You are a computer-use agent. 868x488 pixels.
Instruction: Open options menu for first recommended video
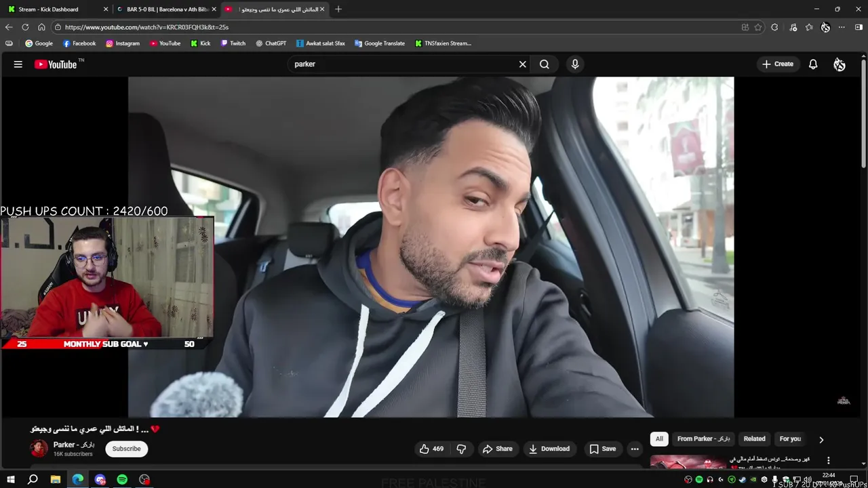coord(828,460)
